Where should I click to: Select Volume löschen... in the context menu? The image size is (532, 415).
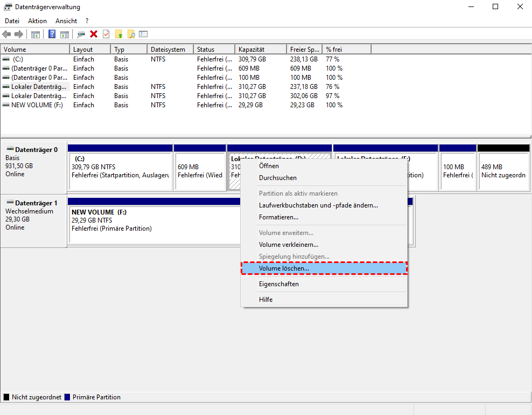324,268
